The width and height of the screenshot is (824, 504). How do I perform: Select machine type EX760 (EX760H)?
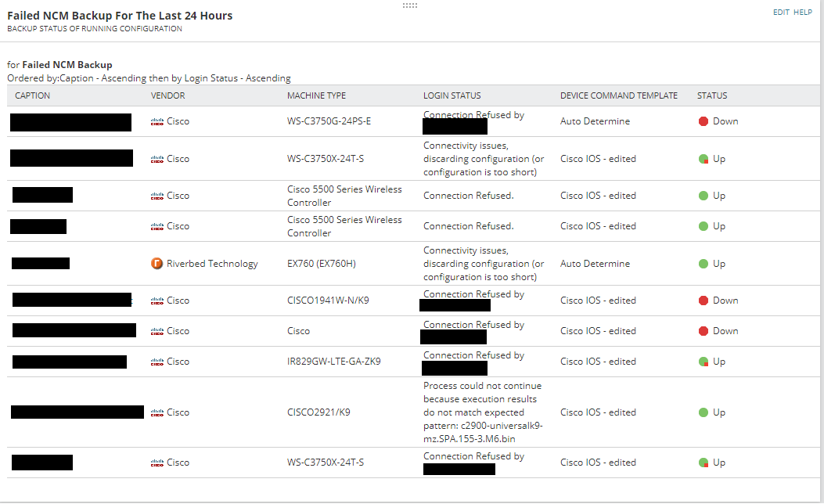[x=322, y=264]
